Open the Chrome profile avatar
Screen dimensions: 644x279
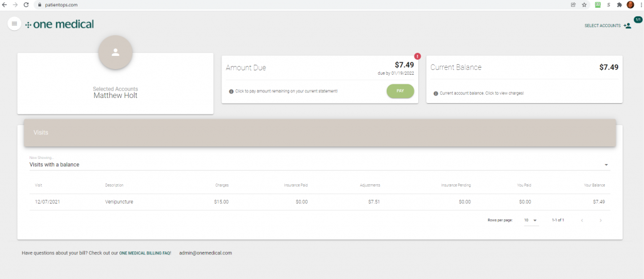tap(630, 5)
